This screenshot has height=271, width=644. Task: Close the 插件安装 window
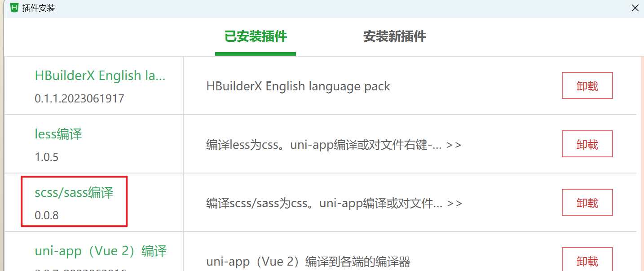(635, 8)
